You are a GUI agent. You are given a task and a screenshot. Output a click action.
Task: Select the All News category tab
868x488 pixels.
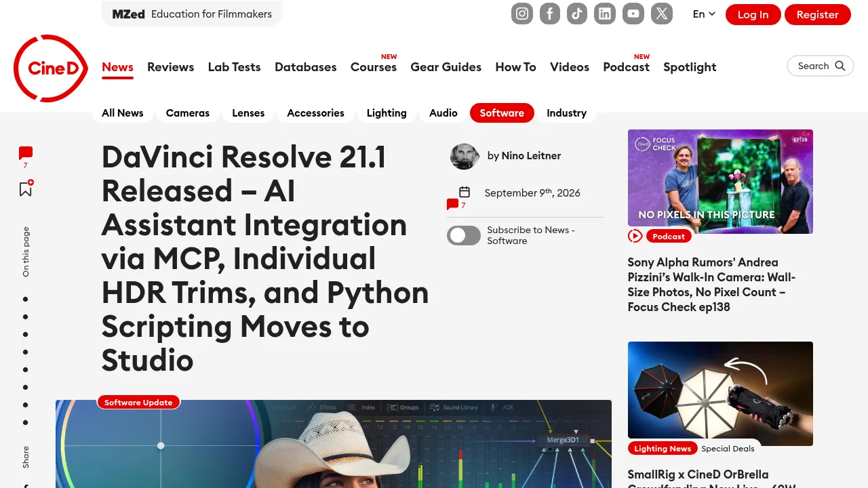tap(123, 113)
